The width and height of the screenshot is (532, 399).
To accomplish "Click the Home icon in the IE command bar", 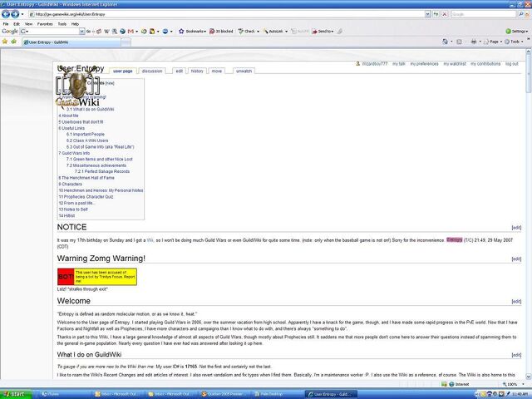I will (x=445, y=42).
